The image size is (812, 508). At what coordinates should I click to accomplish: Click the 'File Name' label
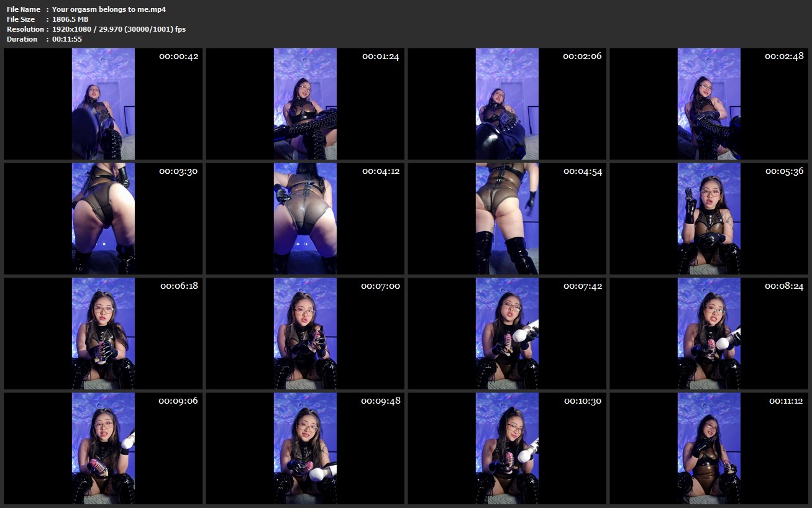pyautogui.click(x=24, y=9)
